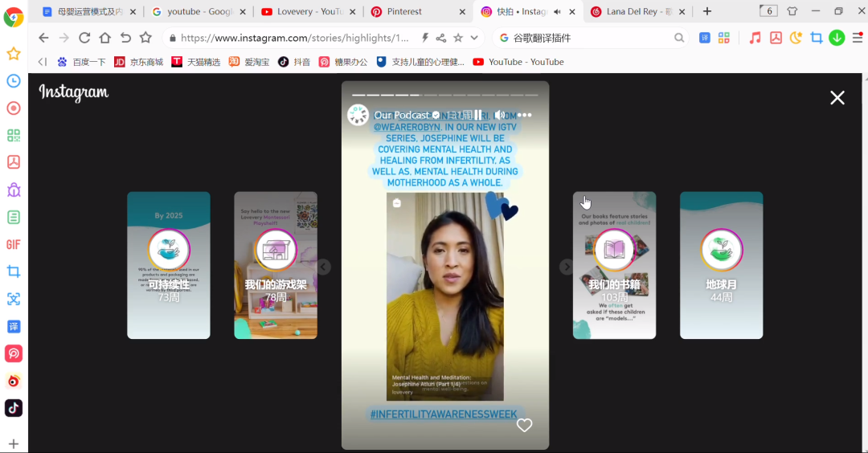The image size is (868, 453).
Task: Pause the playing story
Action: [x=477, y=115]
